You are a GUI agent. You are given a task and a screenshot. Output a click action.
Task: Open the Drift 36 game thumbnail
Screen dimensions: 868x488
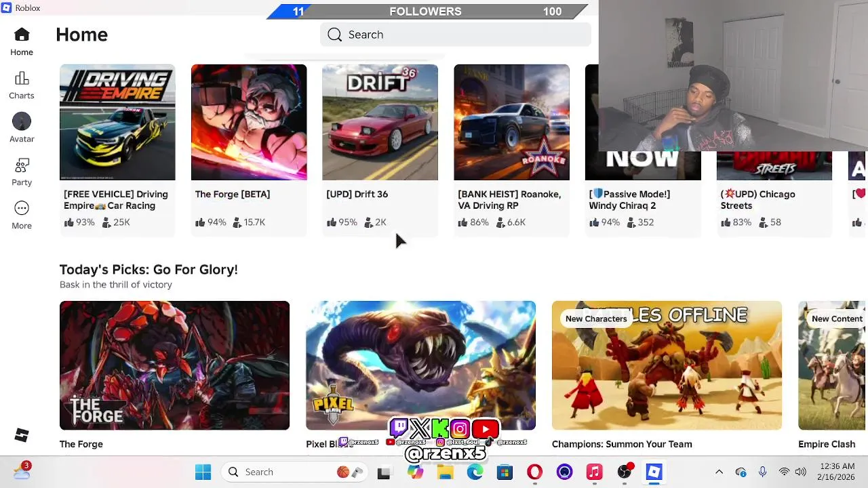point(380,123)
